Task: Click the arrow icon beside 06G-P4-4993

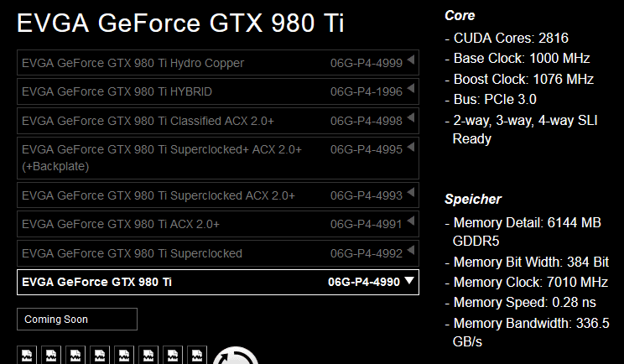Action: 410,195
